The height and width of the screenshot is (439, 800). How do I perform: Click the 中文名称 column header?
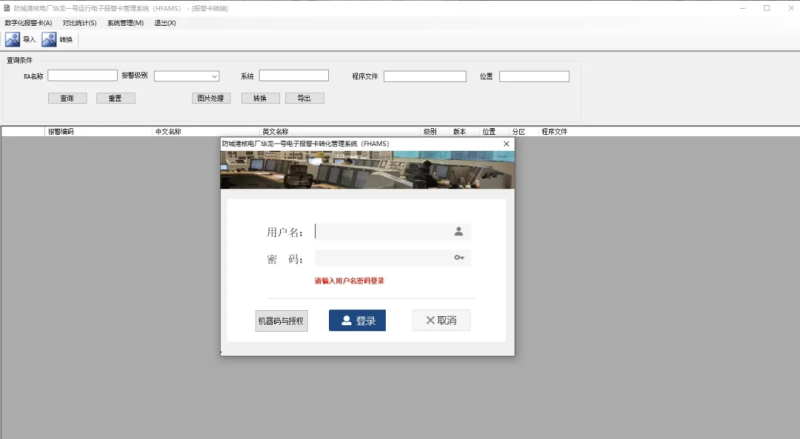168,131
